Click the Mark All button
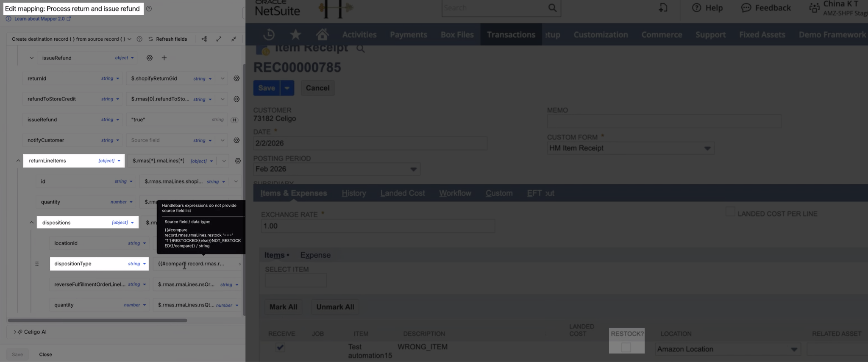Screen dimensions: 868x362 tap(283, 307)
